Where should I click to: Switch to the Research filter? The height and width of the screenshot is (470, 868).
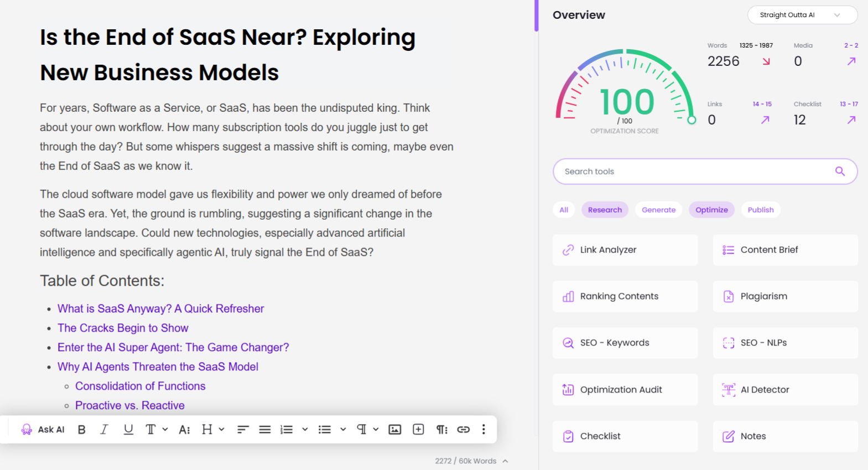(x=605, y=210)
